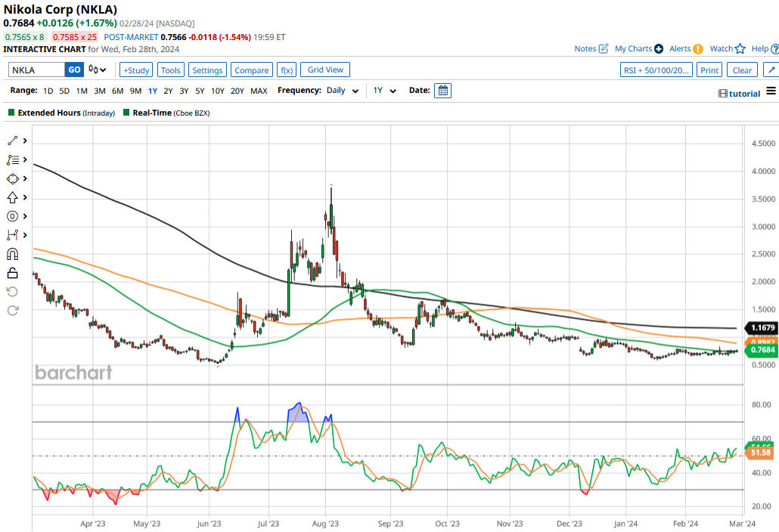Select the arrow marker annotation tool

[x=13, y=197]
